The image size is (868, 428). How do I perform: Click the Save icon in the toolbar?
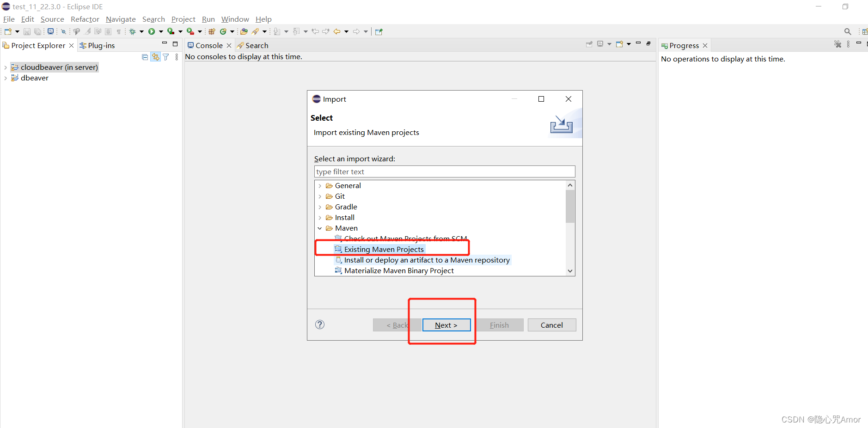coord(27,31)
